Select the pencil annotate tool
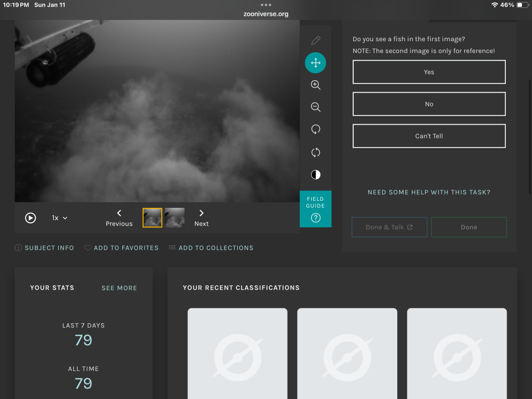 click(x=315, y=40)
